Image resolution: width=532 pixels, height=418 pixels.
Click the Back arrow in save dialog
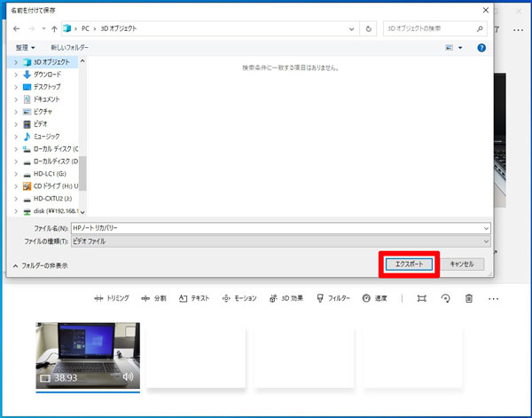(x=16, y=29)
